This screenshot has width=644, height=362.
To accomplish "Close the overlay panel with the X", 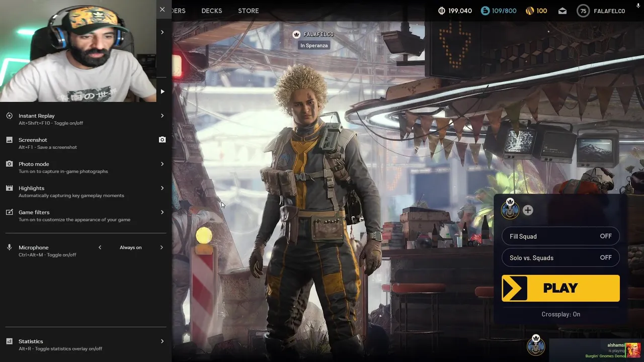I will 162,10.
